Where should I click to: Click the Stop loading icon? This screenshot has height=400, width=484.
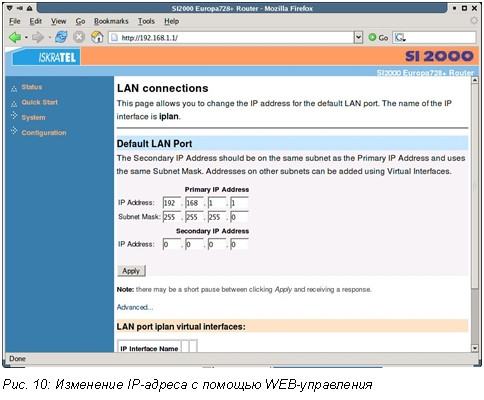79,37
